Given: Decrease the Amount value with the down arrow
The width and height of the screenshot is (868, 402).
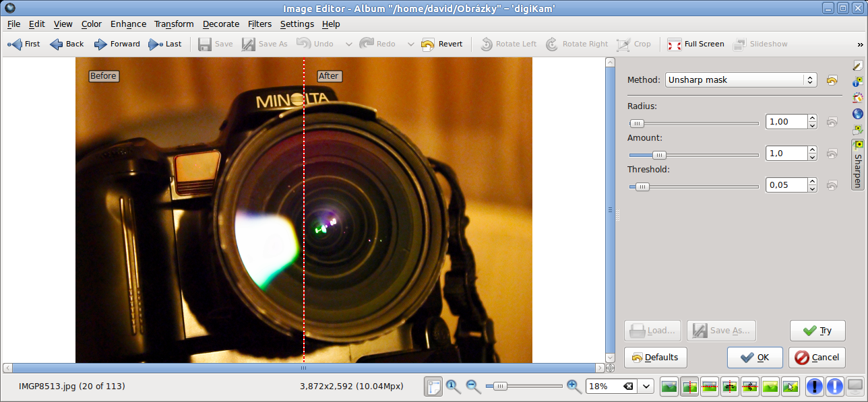Looking at the screenshot, I should point(813,158).
